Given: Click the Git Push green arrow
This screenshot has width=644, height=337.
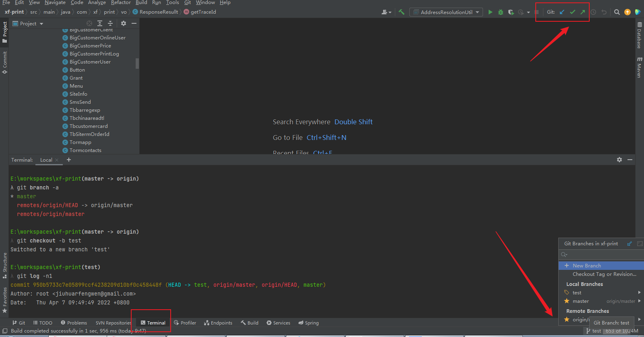Looking at the screenshot, I should [x=582, y=12].
